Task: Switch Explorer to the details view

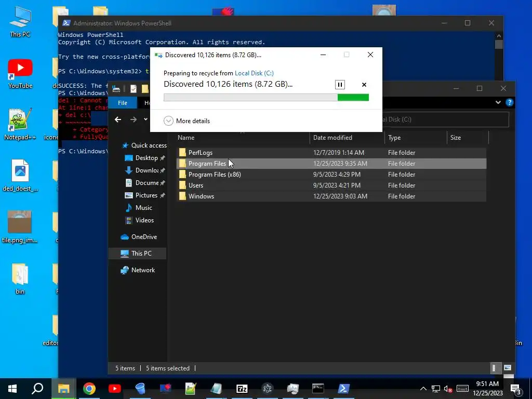Action: [495, 368]
